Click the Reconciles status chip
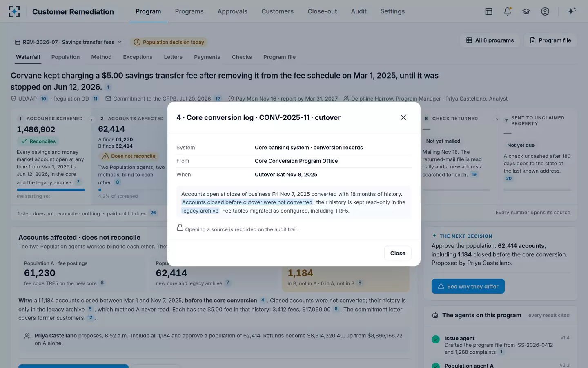 38,141
